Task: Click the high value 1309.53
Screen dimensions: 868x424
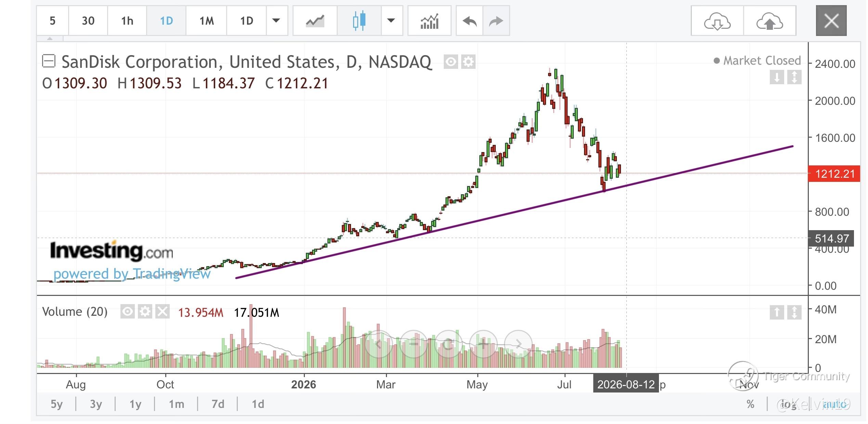Action: click(156, 84)
